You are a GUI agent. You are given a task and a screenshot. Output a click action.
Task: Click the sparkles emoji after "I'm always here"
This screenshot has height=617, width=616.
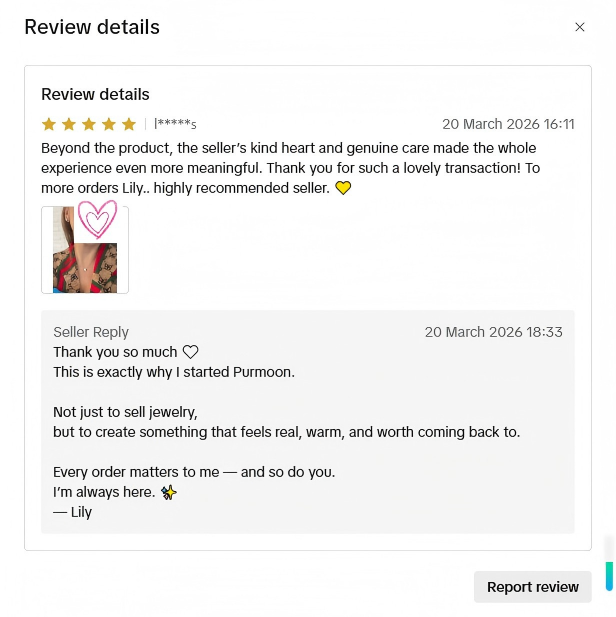169,492
